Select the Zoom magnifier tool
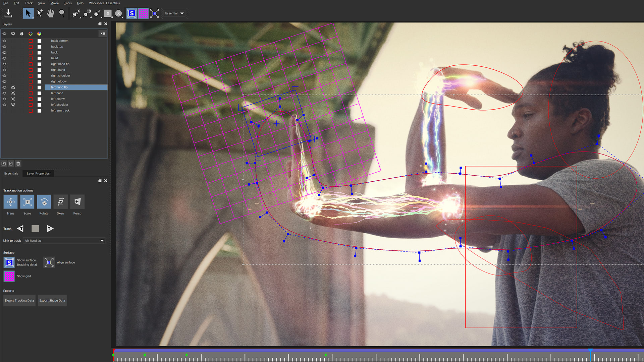 (x=62, y=13)
